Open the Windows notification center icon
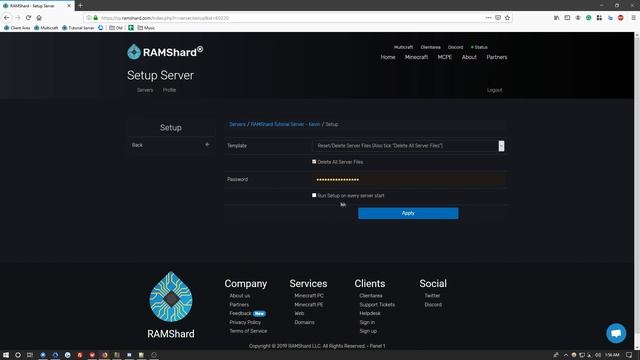This screenshot has width=640, height=360. click(x=629, y=355)
